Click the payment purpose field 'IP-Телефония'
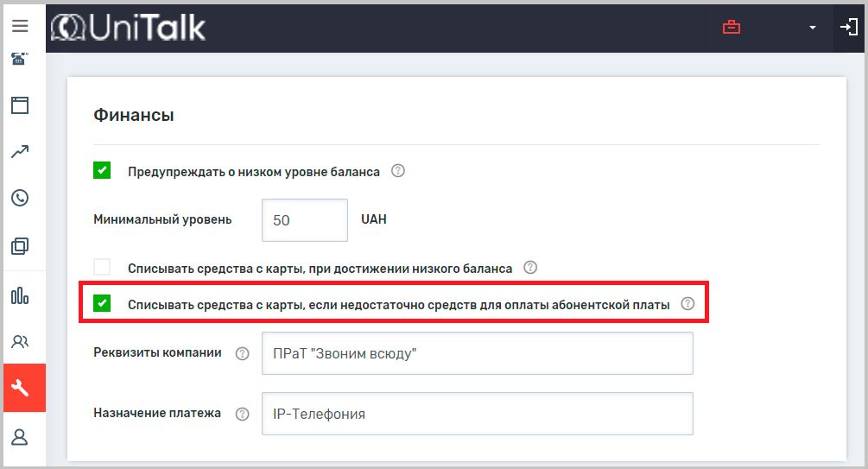868x469 pixels. (x=477, y=414)
